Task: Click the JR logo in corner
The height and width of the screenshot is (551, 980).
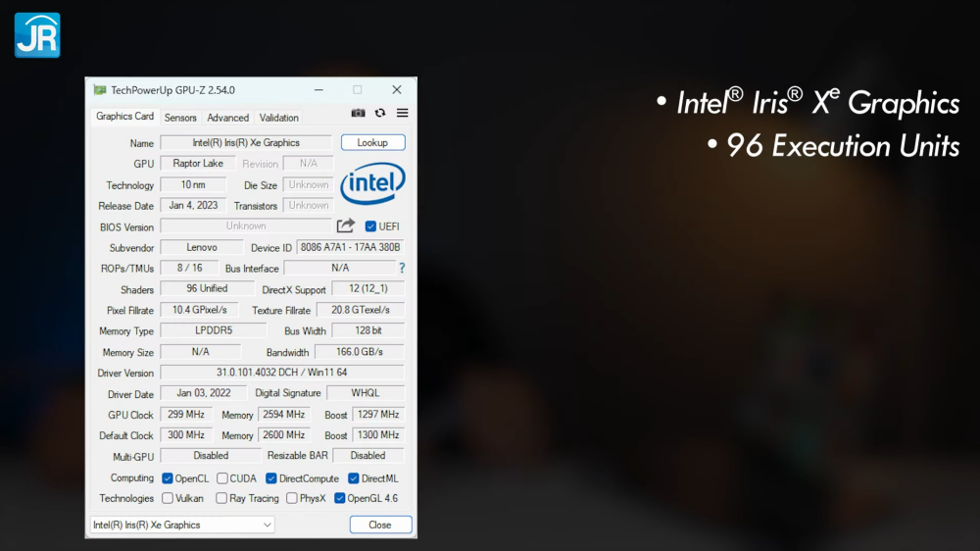Action: 37,35
